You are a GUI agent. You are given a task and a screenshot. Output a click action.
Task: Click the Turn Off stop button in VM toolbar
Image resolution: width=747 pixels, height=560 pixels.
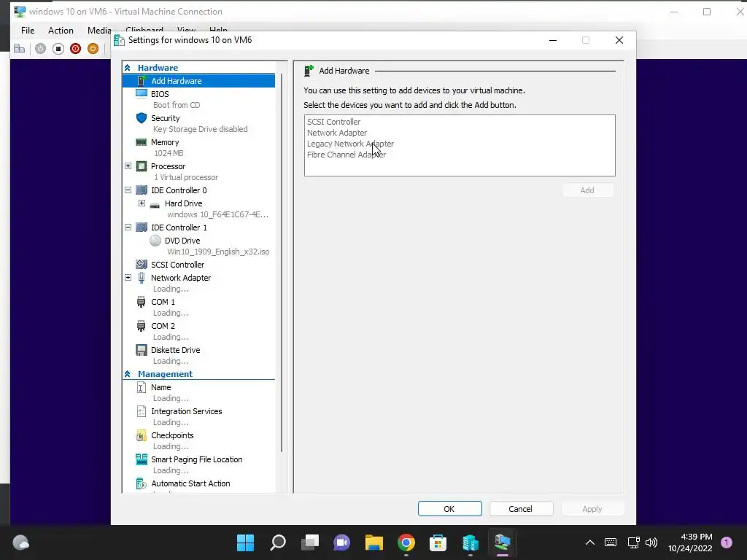tap(58, 49)
